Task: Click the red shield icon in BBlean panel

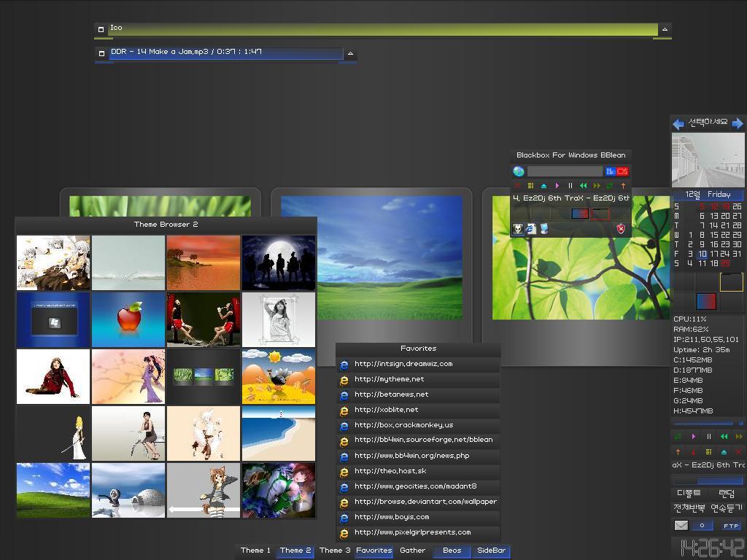Action: coord(621,229)
